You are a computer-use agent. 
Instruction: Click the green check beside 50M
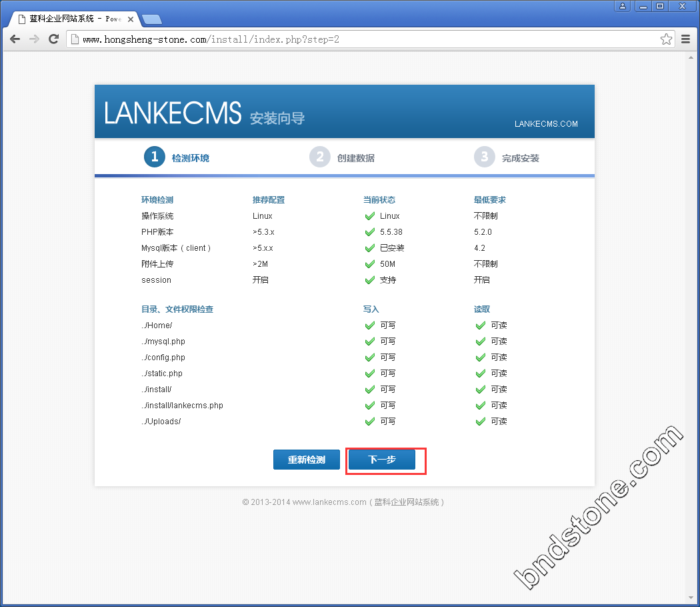(369, 264)
